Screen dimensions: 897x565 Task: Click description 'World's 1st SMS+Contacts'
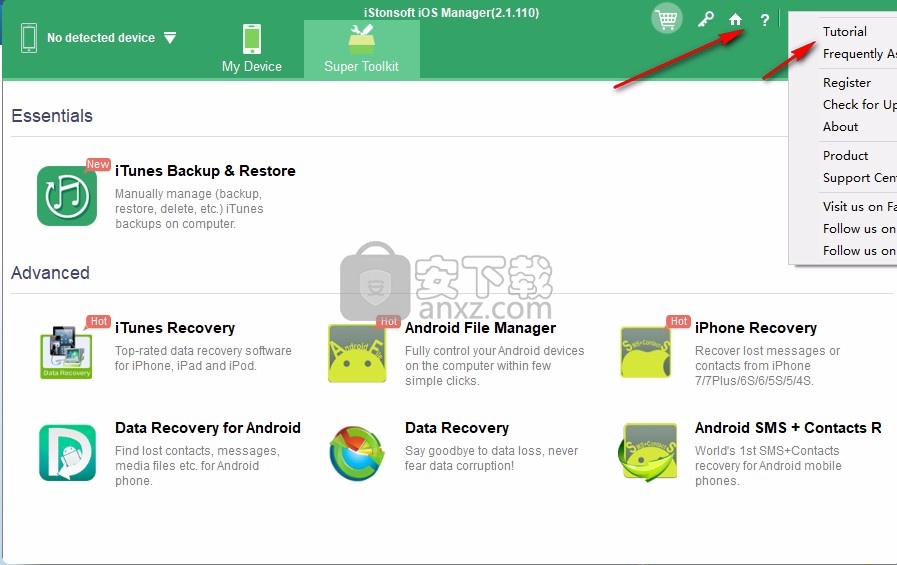pyautogui.click(x=767, y=451)
